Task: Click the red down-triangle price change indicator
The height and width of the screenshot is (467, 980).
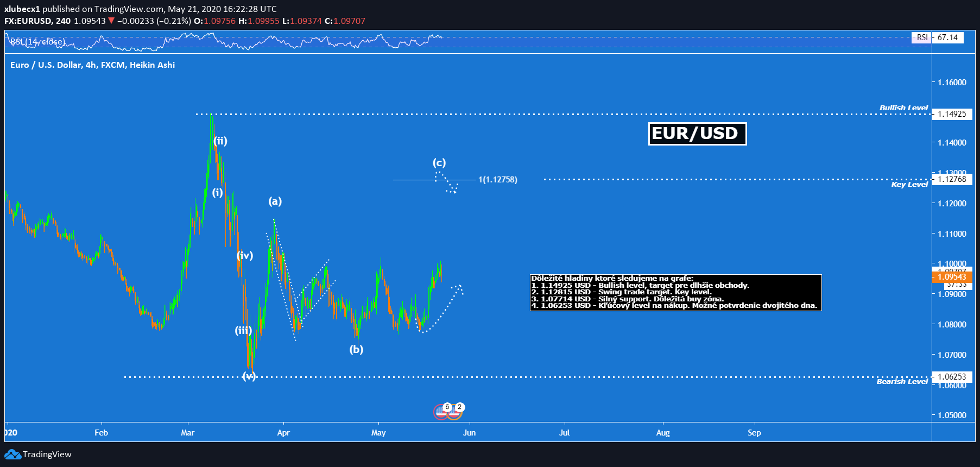Action: click(x=111, y=21)
